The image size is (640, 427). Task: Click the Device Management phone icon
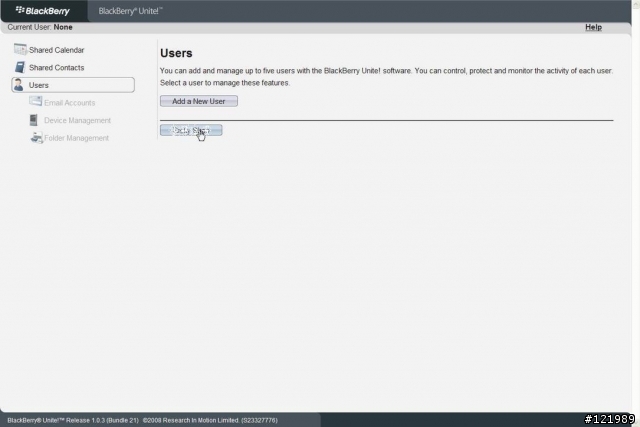tap(33, 120)
